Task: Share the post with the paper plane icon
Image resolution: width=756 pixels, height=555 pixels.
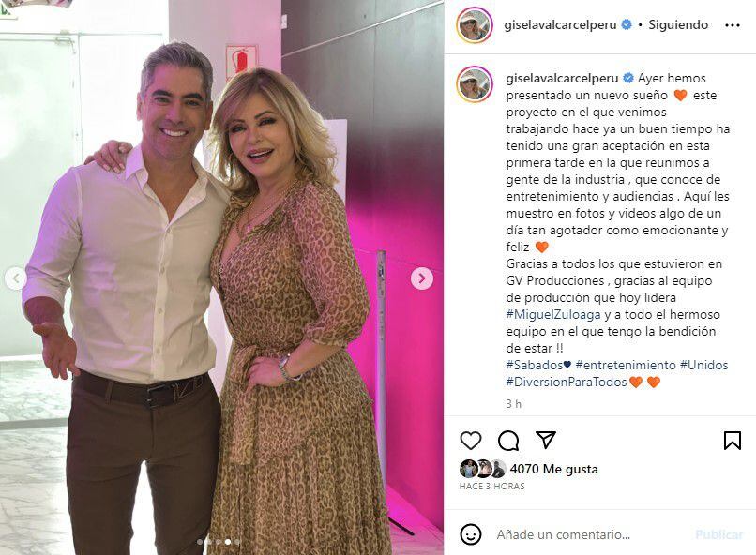Action: click(546, 440)
